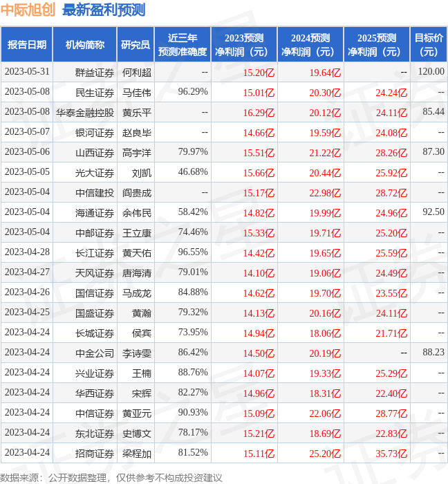Click researcher 王楠

(x=142, y=374)
